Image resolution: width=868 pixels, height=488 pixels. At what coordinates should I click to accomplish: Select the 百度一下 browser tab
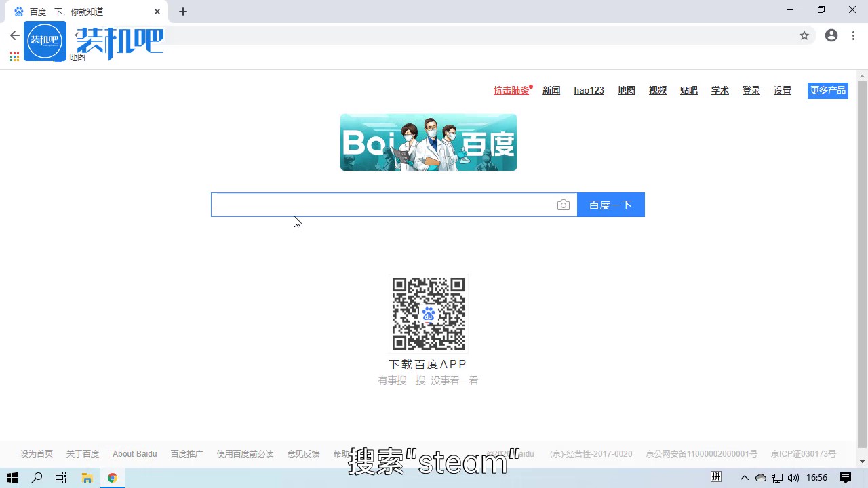pos(81,12)
